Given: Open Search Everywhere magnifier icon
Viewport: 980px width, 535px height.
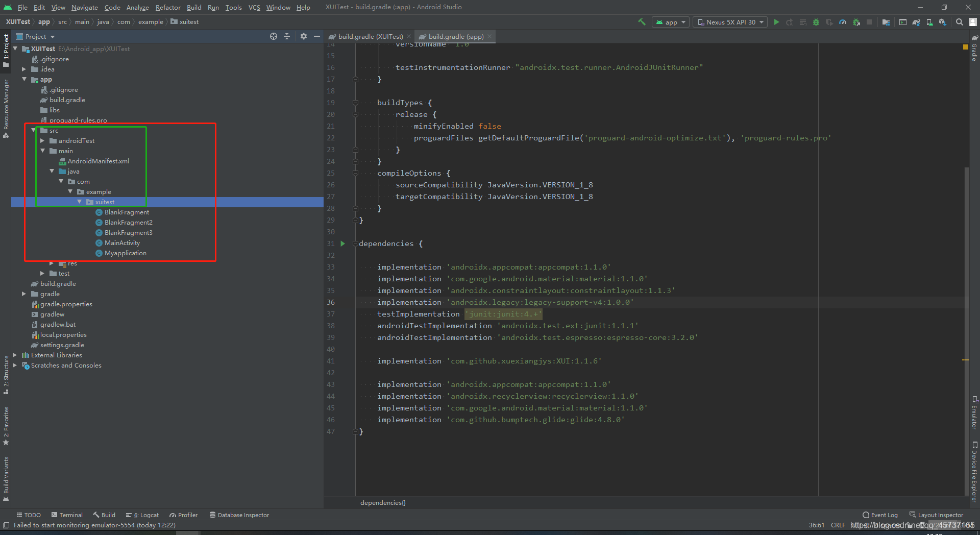Looking at the screenshot, I should [960, 22].
